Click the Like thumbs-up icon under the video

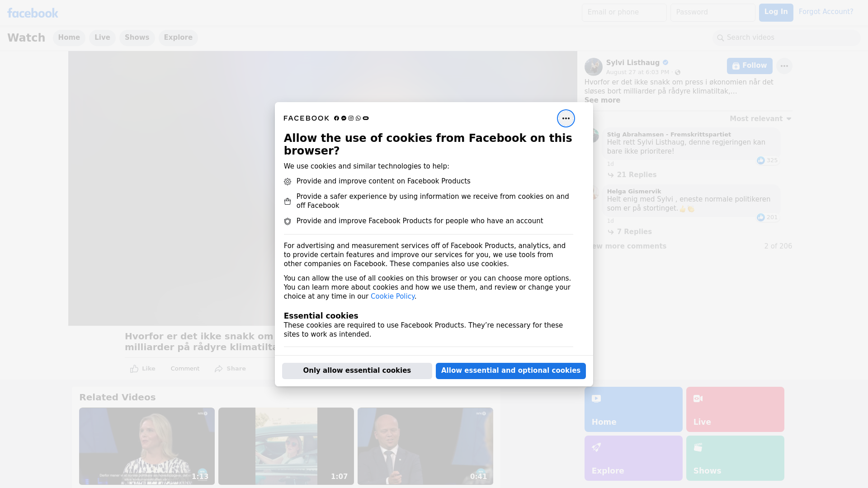pos(134,369)
